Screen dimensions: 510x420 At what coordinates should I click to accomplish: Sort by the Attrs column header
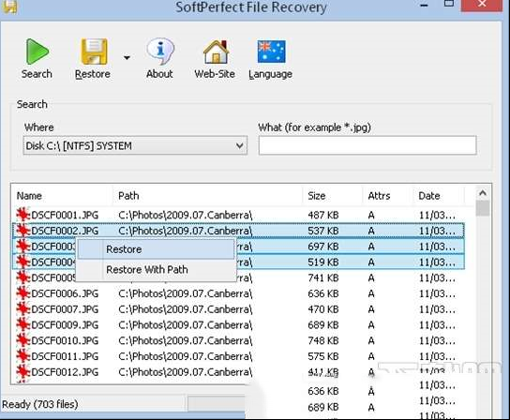click(379, 196)
